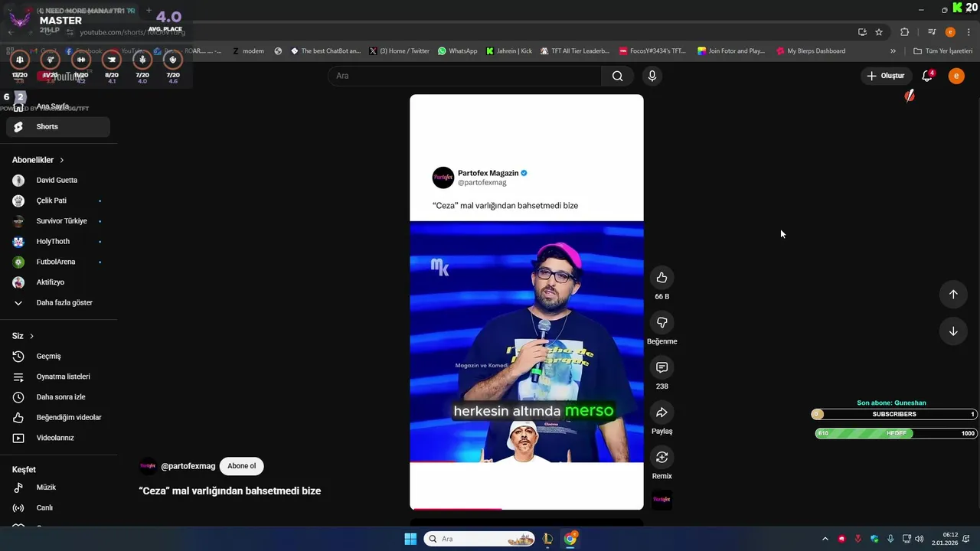Open HolyThoth subscription
980x551 pixels.
(58, 242)
